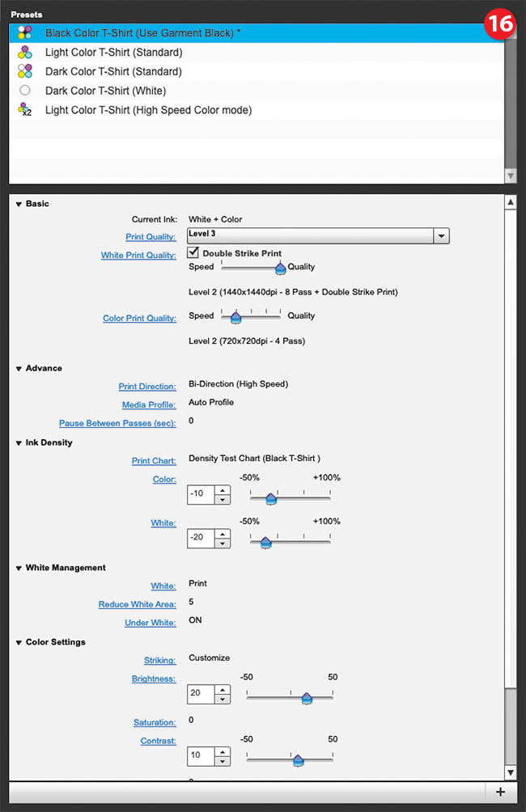Click the Brightness slider handle

click(x=306, y=698)
